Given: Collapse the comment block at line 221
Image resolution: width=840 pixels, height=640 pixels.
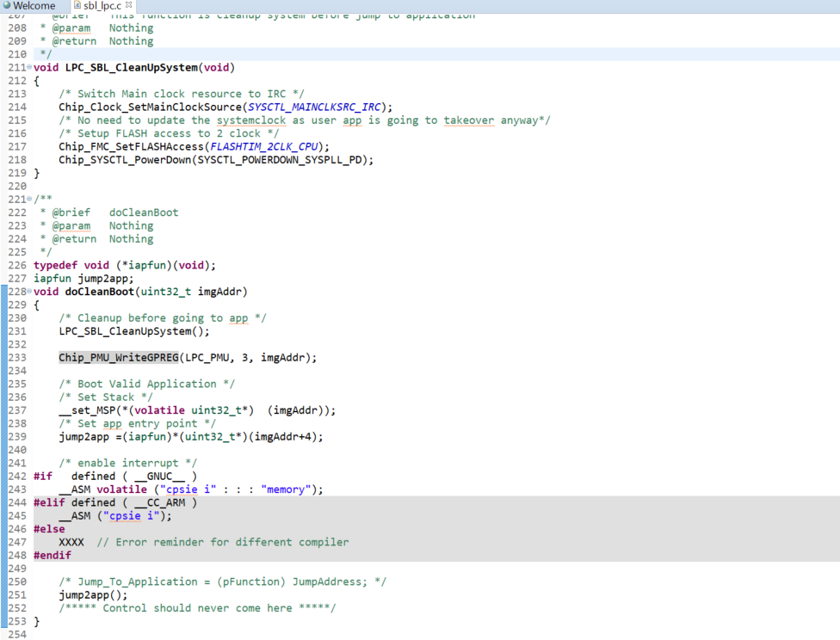Looking at the screenshot, I should pyautogui.click(x=29, y=199).
